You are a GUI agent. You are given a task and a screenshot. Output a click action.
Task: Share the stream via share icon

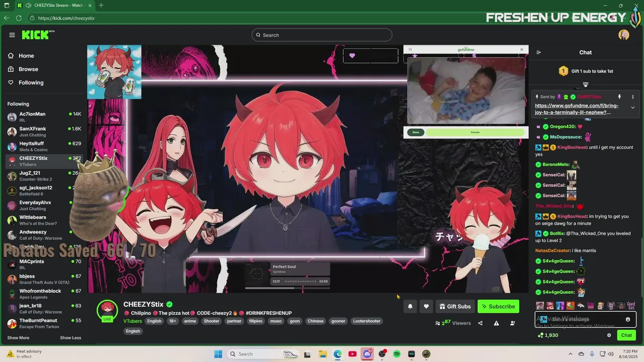pyautogui.click(x=480, y=323)
